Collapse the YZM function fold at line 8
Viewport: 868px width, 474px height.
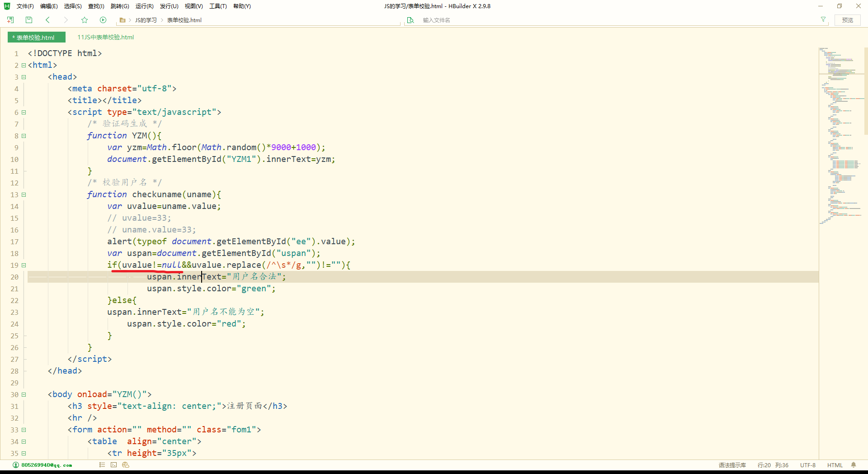(x=24, y=136)
